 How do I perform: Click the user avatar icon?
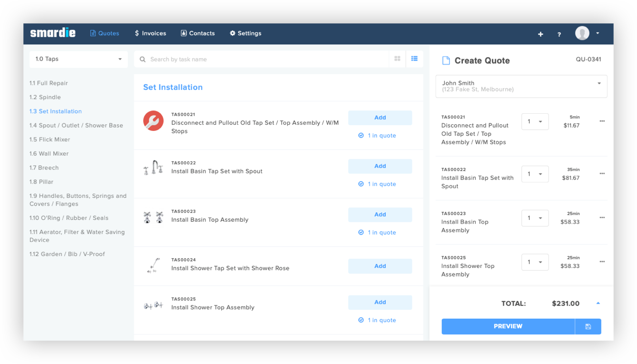(x=582, y=33)
